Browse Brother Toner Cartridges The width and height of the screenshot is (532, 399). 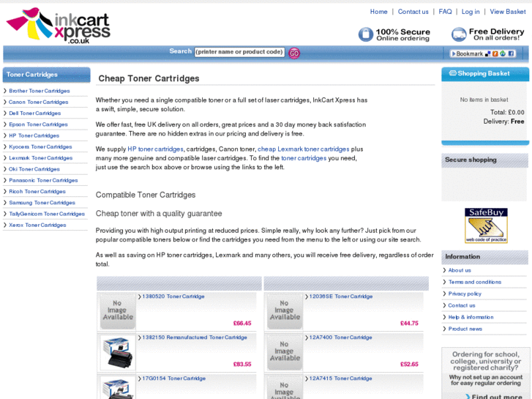[40, 91]
